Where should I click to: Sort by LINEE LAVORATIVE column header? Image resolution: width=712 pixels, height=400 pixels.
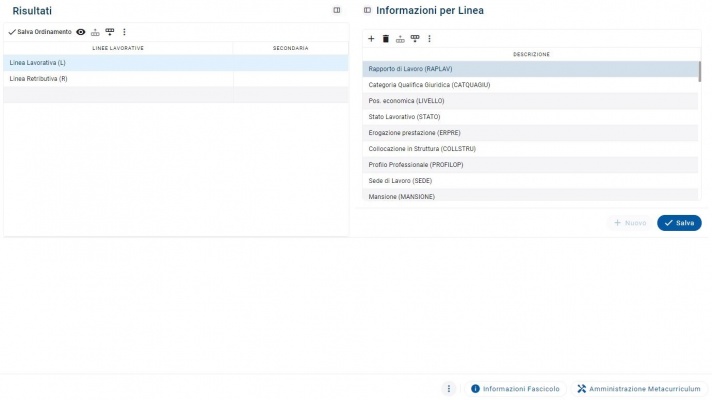(x=118, y=48)
